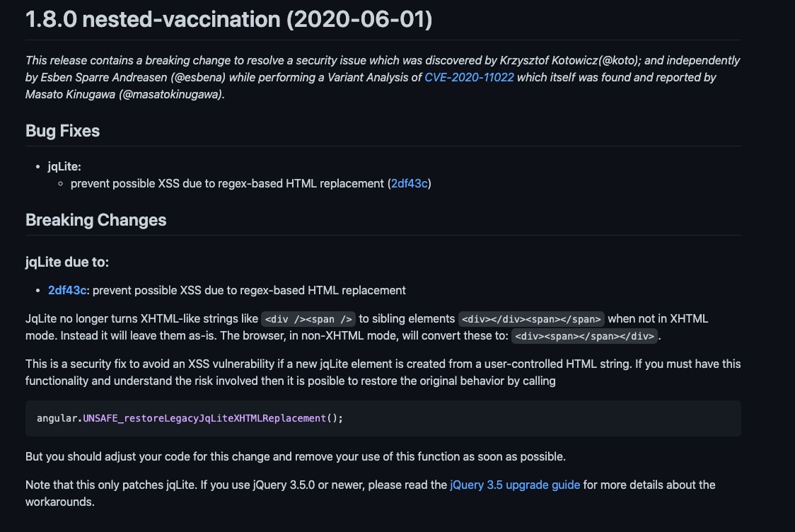Viewport: 795px width, 532px height.
Task: Click the paragraph starting 'But you should adjust'
Action: pos(296,456)
